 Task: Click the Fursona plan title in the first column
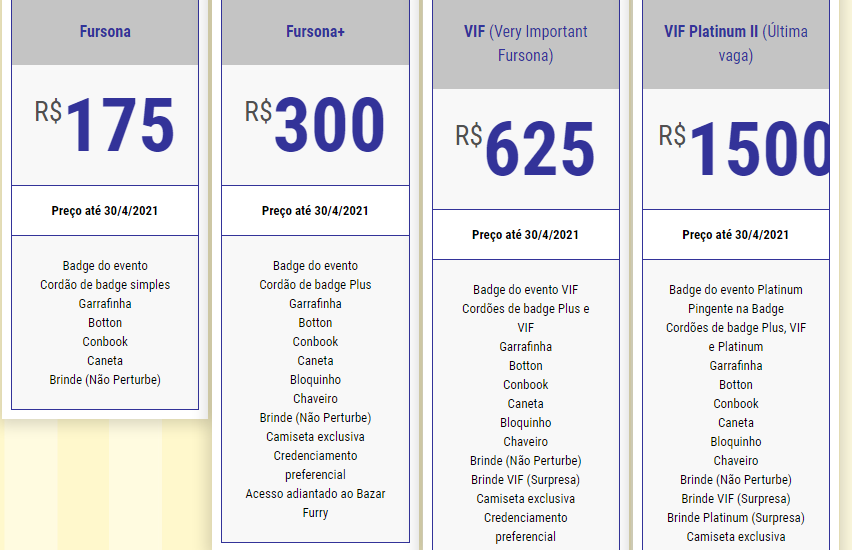point(105,32)
